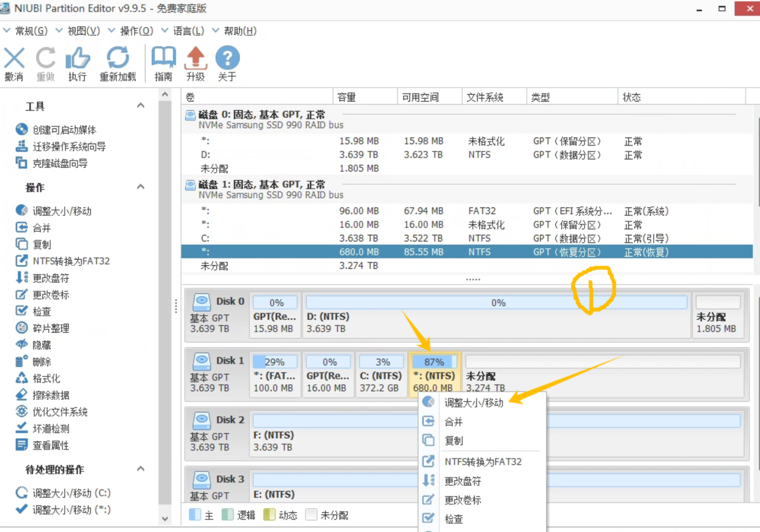Click the NTFS转换为FAT32 icon in the sidebar
The height and width of the screenshot is (532, 760).
[x=21, y=261]
